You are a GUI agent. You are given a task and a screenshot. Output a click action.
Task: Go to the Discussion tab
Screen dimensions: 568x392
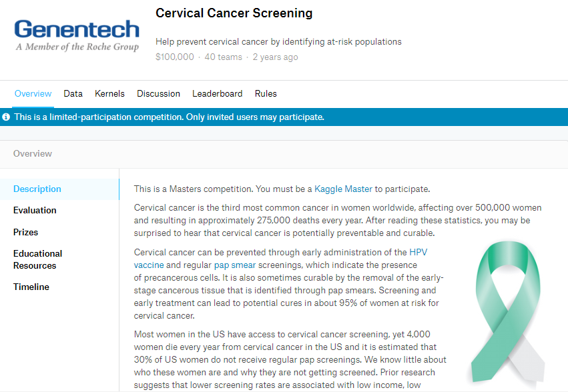(158, 94)
